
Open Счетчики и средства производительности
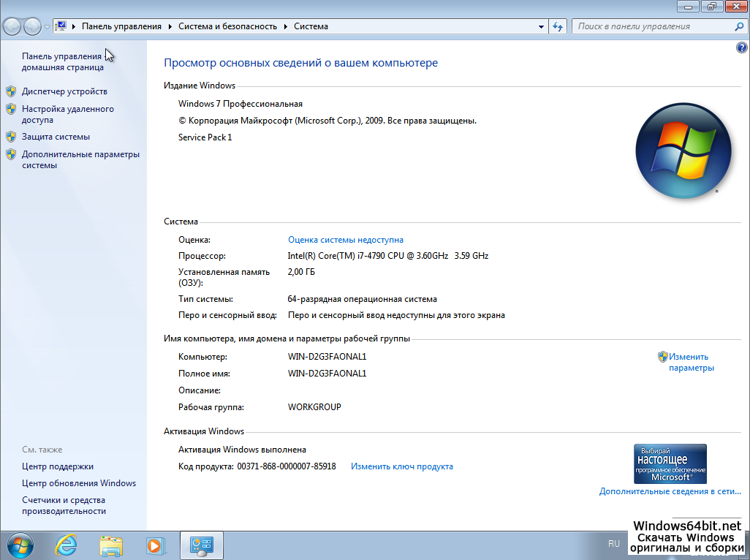(64, 505)
